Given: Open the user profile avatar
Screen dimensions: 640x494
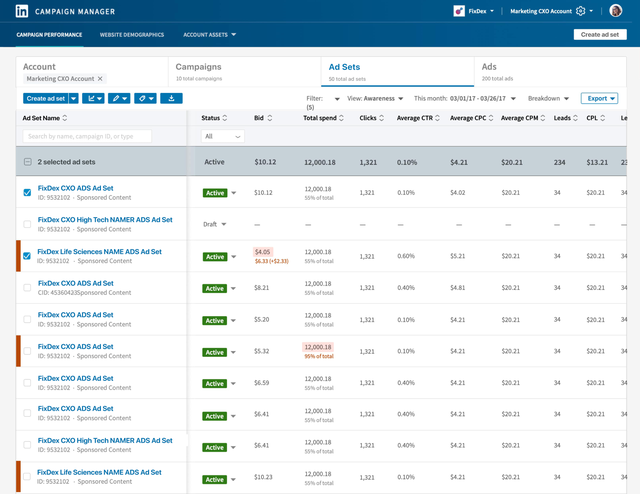Looking at the screenshot, I should point(616,11).
